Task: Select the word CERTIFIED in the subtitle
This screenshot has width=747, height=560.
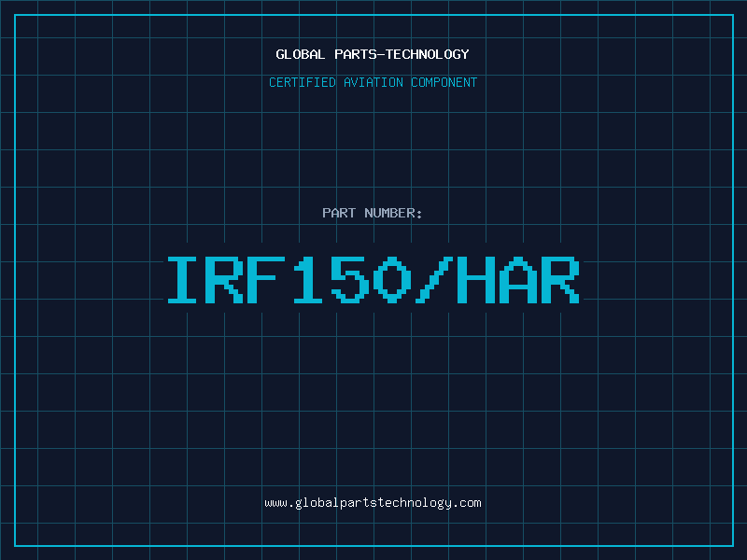Action: (301, 82)
